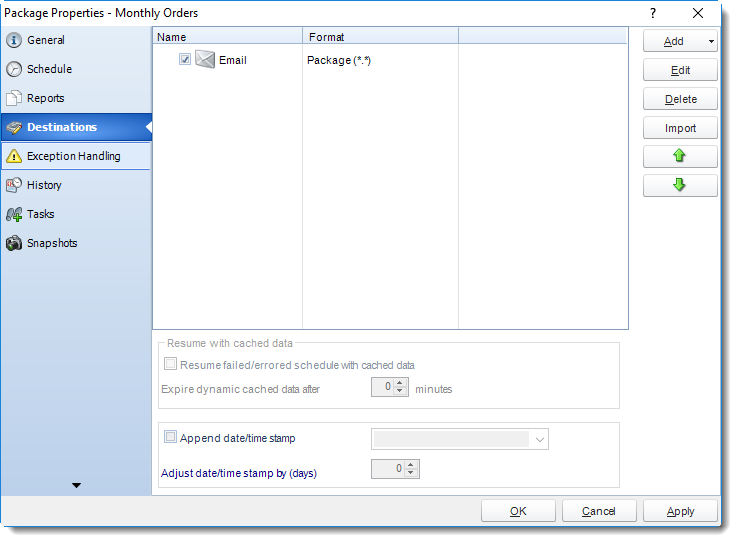Click the Name column header
The width and height of the screenshot is (737, 542).
tap(227, 37)
